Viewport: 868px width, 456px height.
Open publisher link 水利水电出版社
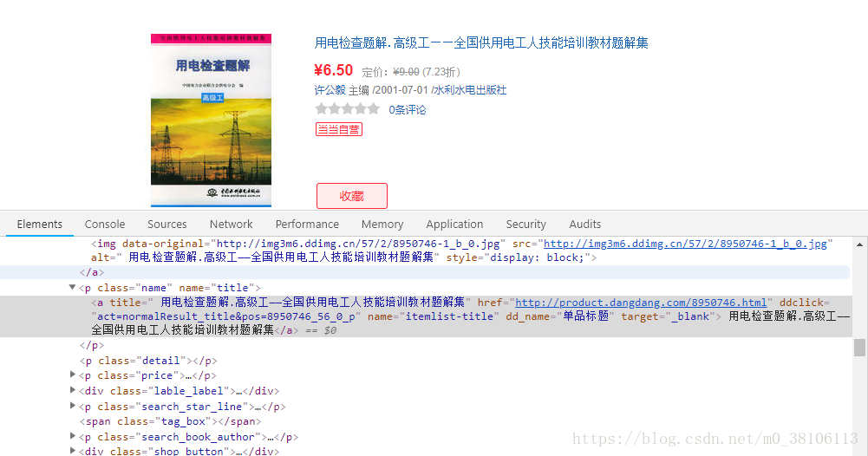[x=470, y=90]
